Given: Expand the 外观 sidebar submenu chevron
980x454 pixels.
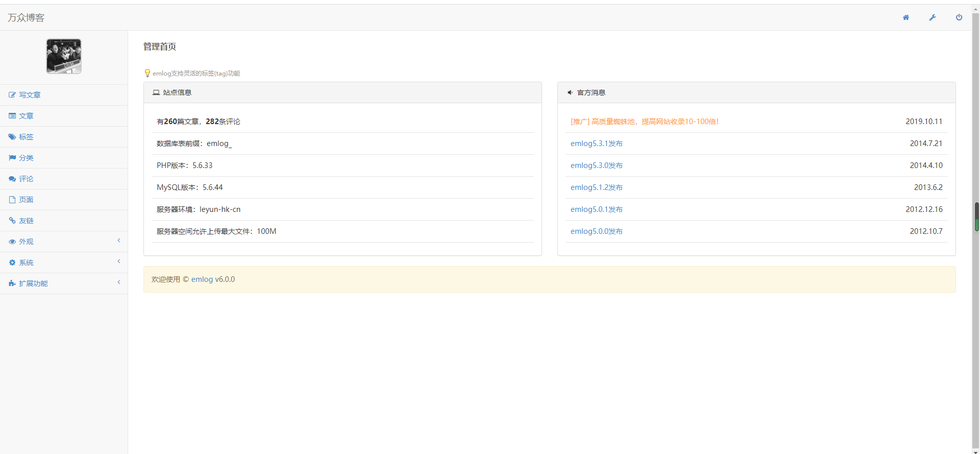Looking at the screenshot, I should tap(119, 241).
